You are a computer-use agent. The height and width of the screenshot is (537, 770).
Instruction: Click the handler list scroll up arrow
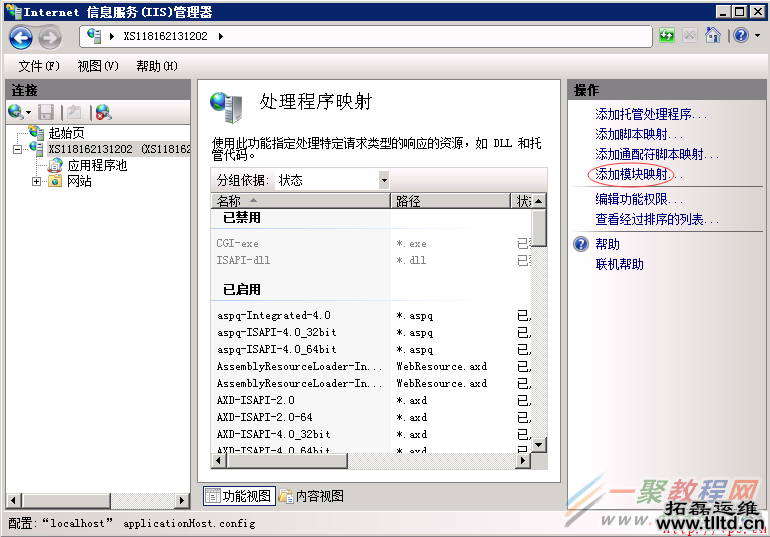(x=539, y=201)
